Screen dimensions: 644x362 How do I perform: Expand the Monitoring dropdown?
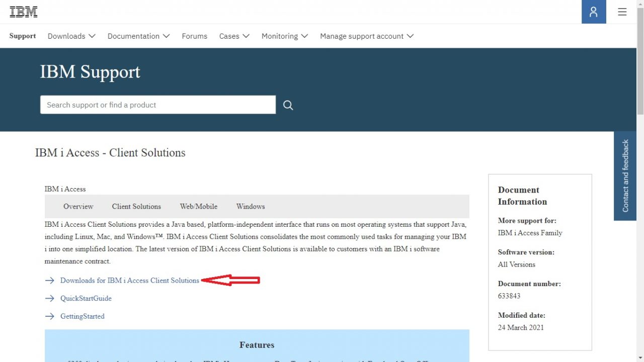284,36
